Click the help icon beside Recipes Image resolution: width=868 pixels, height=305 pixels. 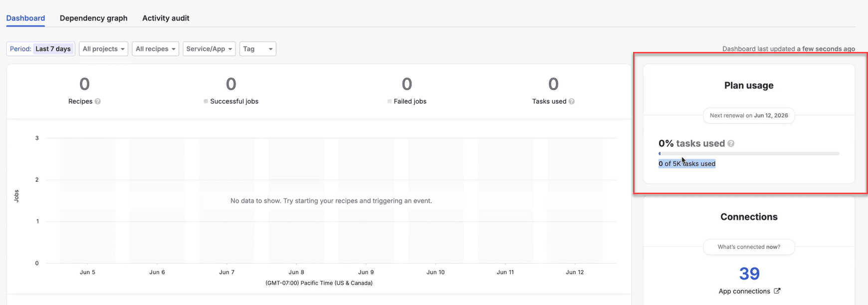98,101
